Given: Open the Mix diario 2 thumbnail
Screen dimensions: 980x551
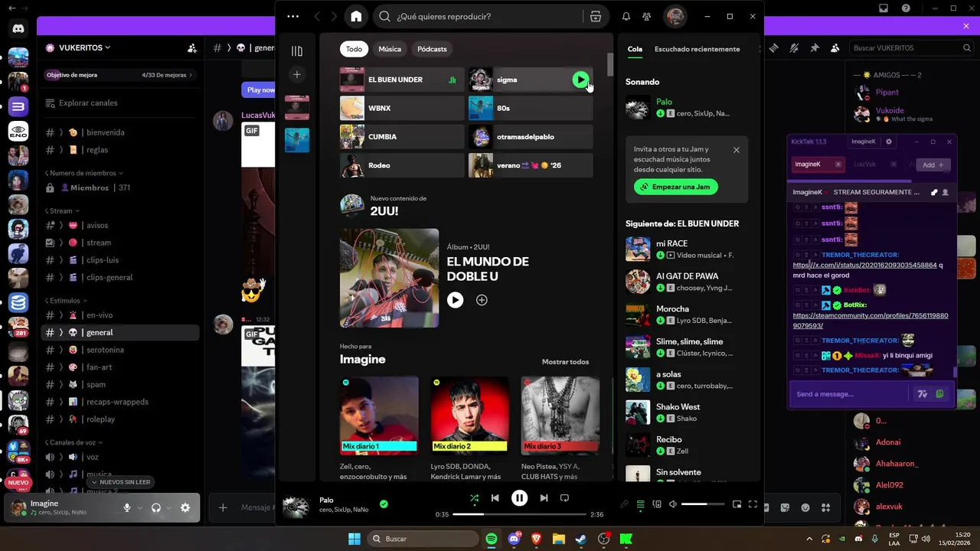Looking at the screenshot, I should [x=469, y=415].
